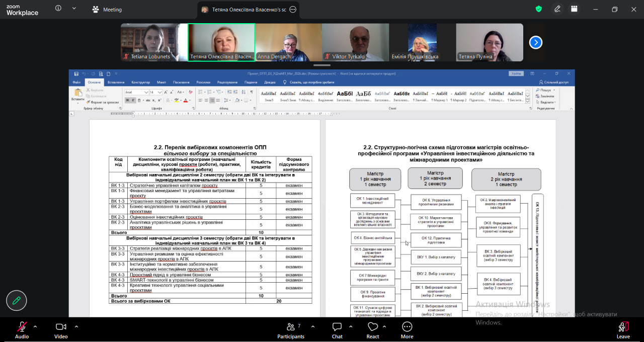This screenshot has height=342, width=644.
Task: Open the annotate pen tool in top bar
Action: (x=557, y=9)
